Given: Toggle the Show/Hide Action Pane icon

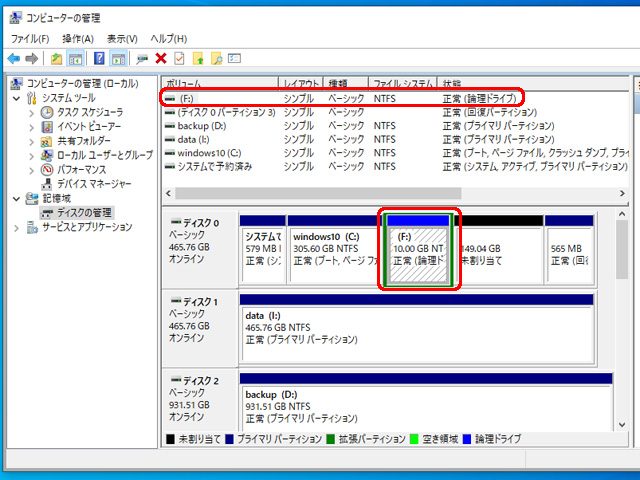Looking at the screenshot, I should tap(118, 59).
